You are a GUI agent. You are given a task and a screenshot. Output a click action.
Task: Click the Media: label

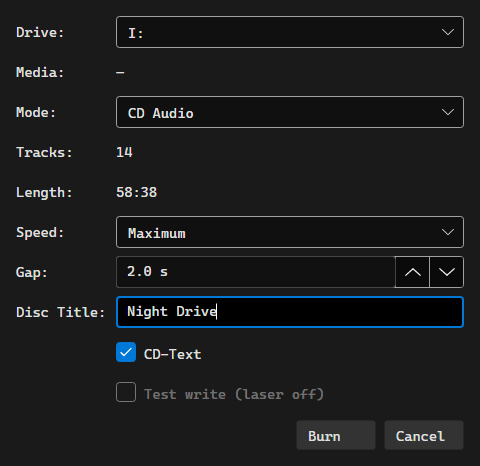[40, 72]
